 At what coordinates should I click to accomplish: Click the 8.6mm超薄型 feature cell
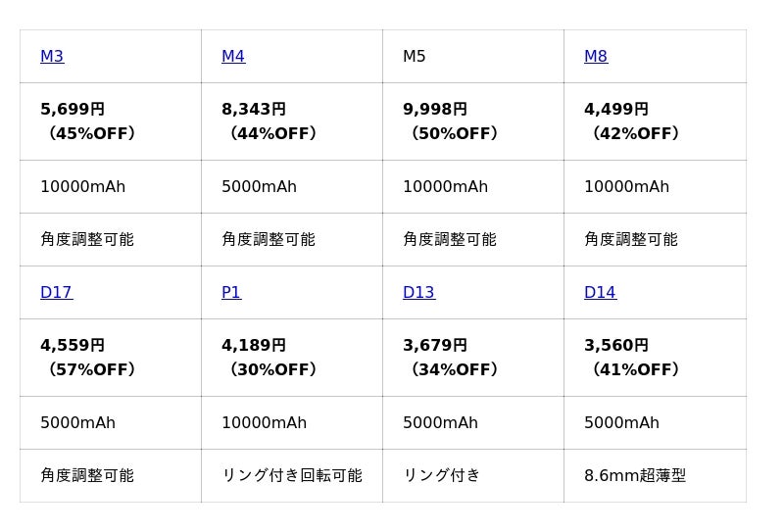[x=635, y=475]
